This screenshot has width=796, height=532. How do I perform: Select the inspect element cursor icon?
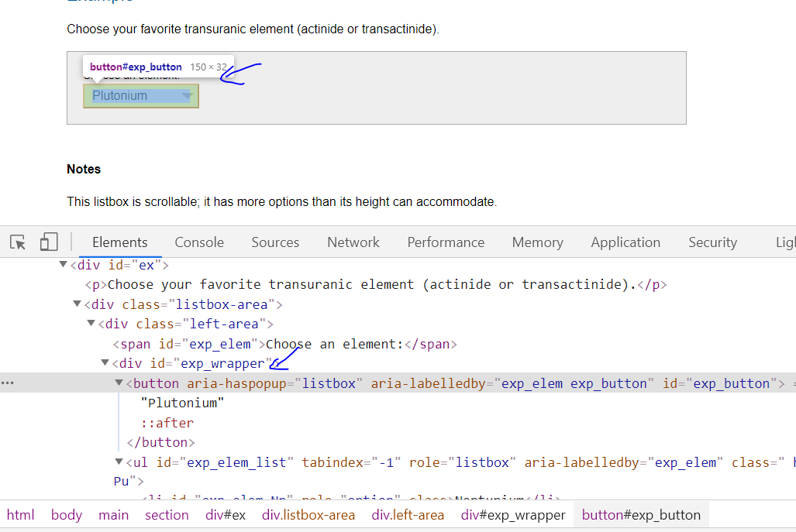17,242
